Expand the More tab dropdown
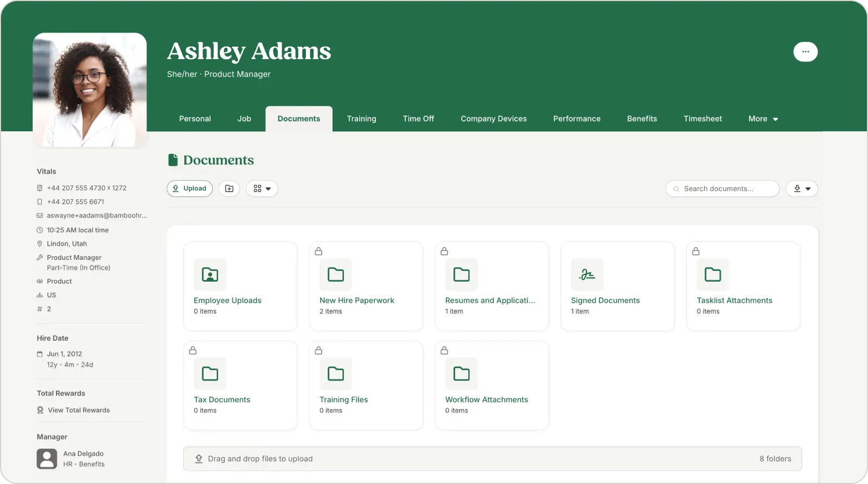868x484 pixels. (763, 119)
